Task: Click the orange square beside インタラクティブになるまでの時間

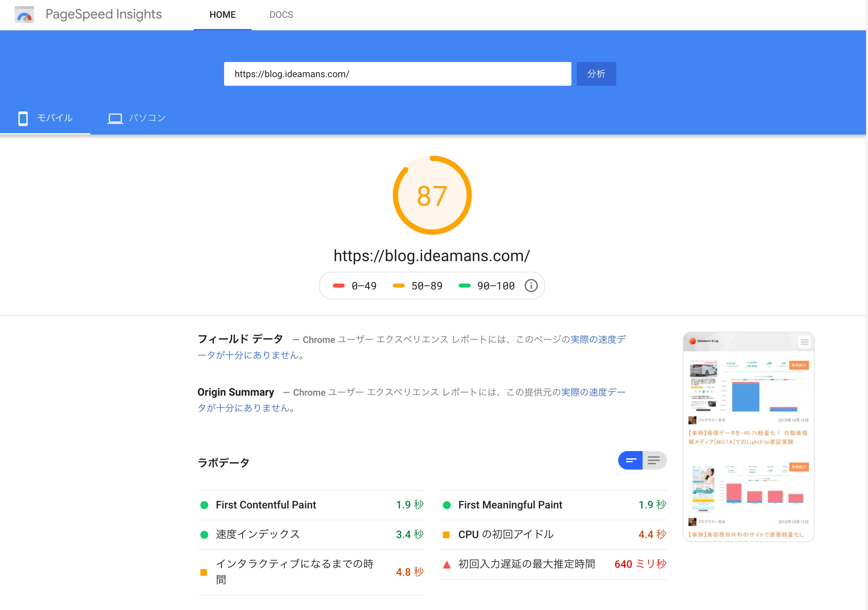Action: pyautogui.click(x=203, y=572)
